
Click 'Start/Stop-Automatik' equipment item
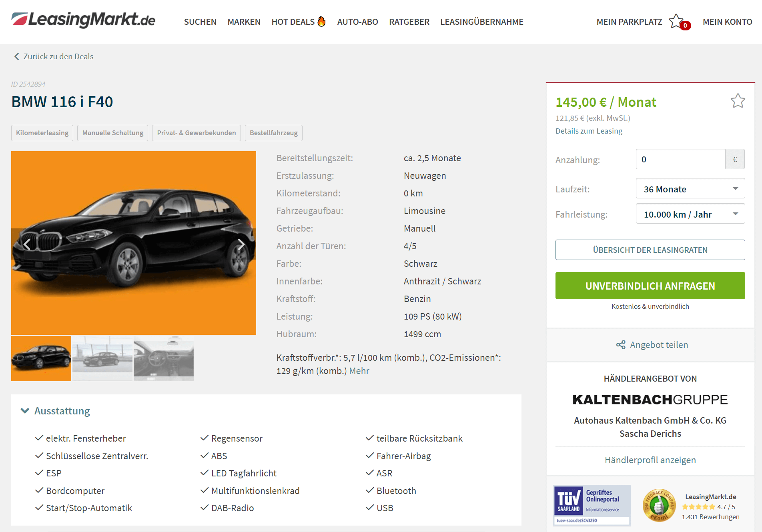tap(89, 508)
